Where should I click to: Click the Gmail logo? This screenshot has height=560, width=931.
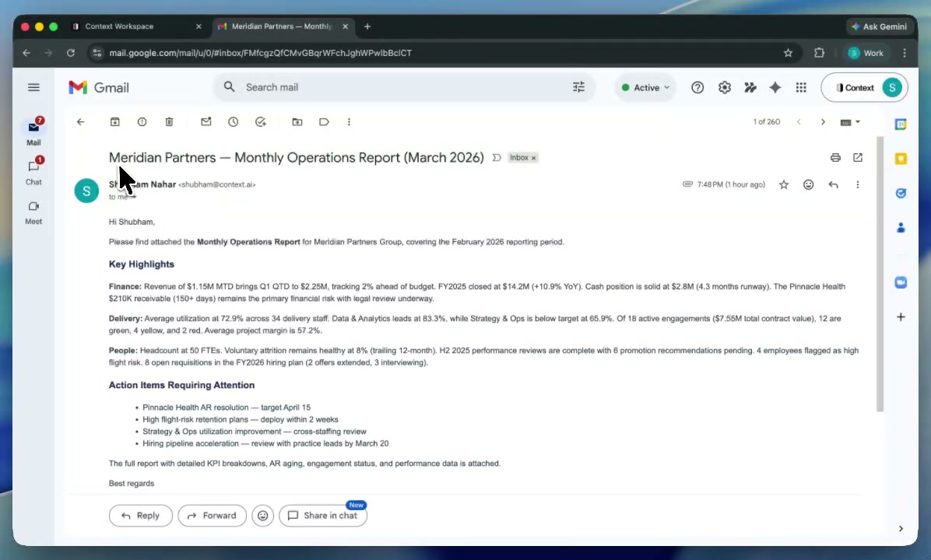pyautogui.click(x=99, y=87)
